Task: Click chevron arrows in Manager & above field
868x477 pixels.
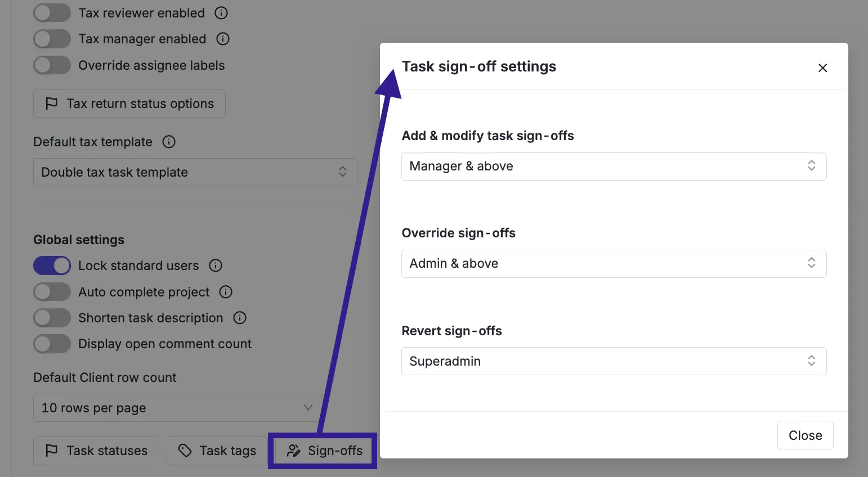Action: pyautogui.click(x=811, y=165)
